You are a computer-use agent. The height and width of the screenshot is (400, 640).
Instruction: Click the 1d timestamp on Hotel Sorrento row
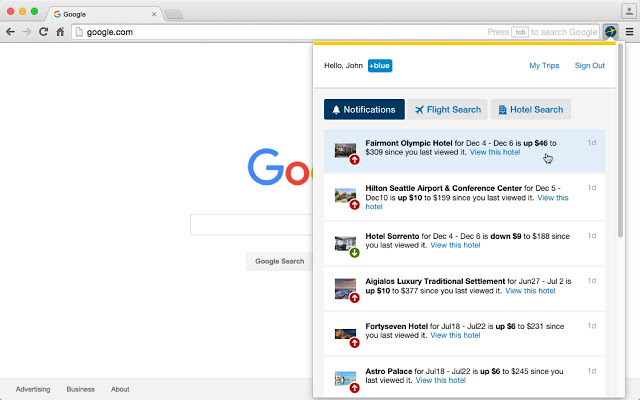click(x=592, y=236)
